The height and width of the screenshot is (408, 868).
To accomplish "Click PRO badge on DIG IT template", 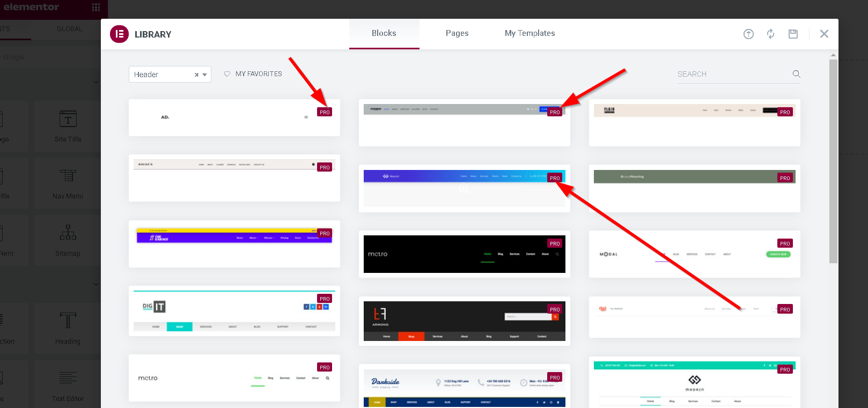I will click(325, 299).
